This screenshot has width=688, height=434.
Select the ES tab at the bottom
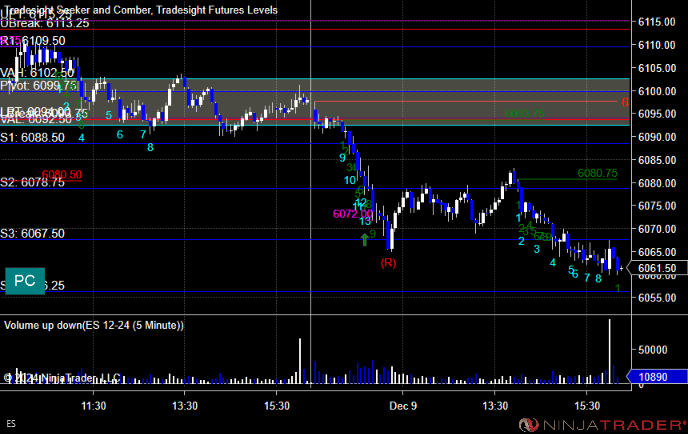pos(11,424)
